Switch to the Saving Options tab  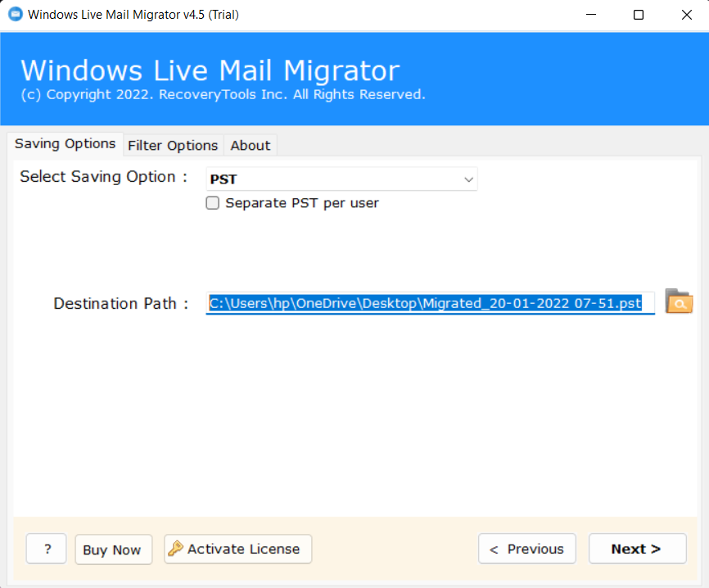point(65,144)
